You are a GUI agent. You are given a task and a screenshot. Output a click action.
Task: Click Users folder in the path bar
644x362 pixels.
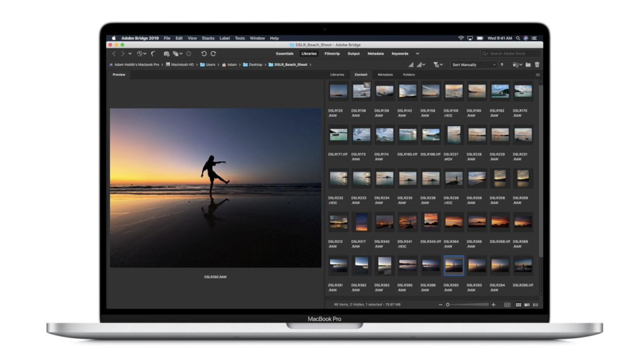207,65
